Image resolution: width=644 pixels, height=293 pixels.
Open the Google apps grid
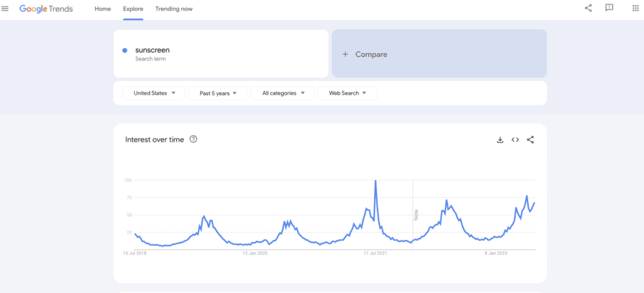[x=635, y=8]
